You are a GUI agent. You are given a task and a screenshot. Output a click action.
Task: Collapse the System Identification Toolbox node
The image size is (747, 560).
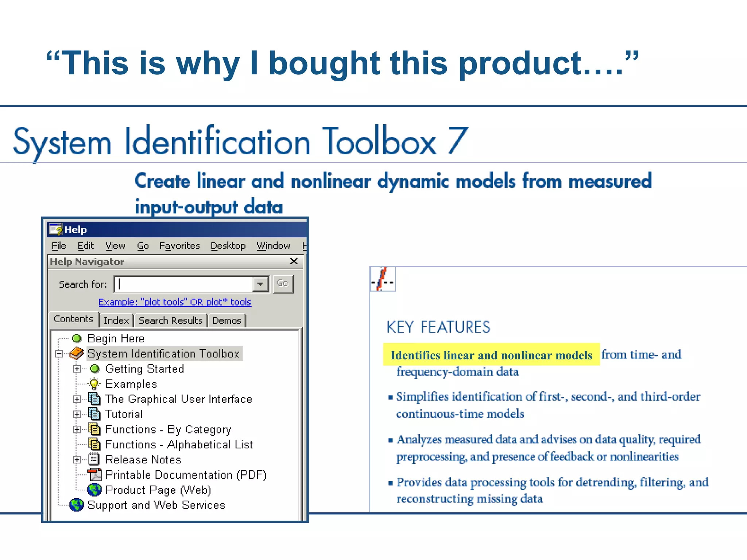(59, 354)
